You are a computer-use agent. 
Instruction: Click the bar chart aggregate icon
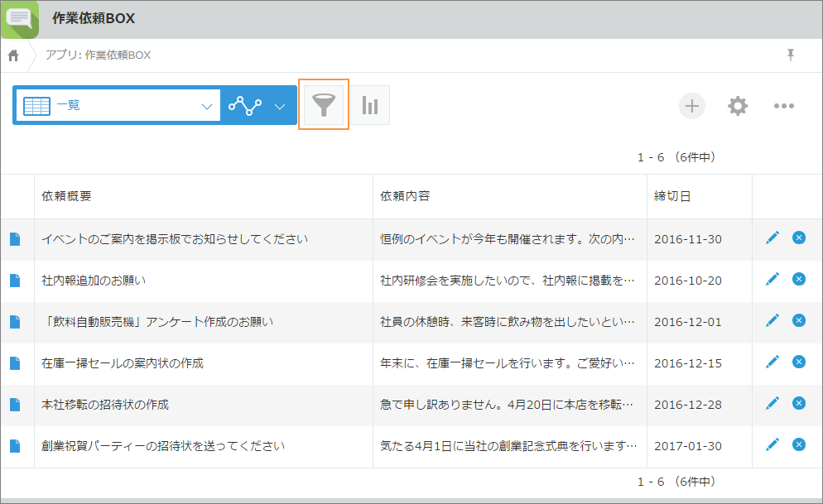pos(370,105)
